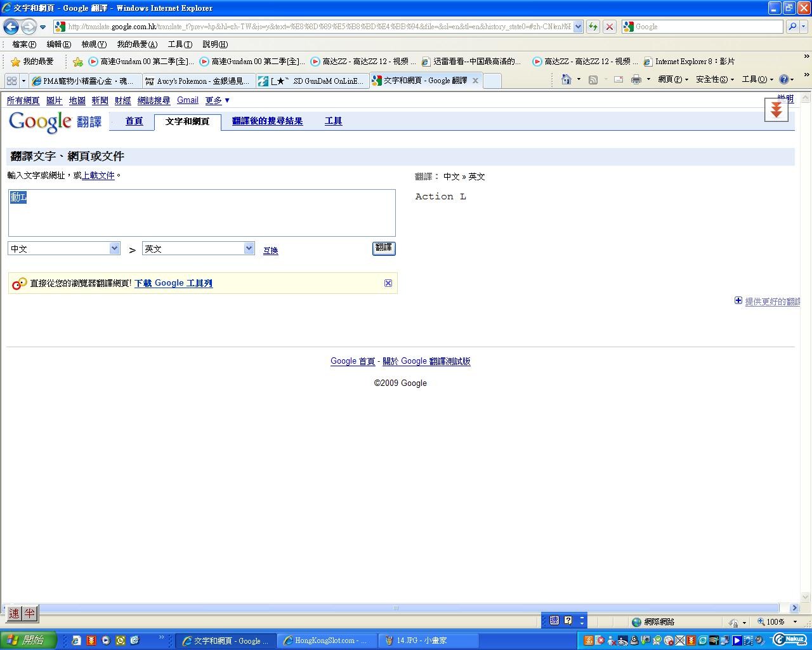
Task: Open the Quick Tabs grid icon
Action: tap(11, 81)
